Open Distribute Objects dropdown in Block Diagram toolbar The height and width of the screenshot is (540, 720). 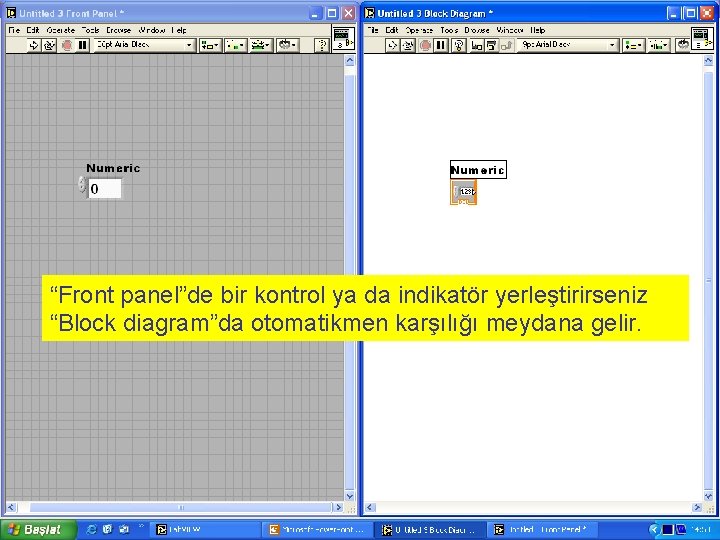(659, 45)
